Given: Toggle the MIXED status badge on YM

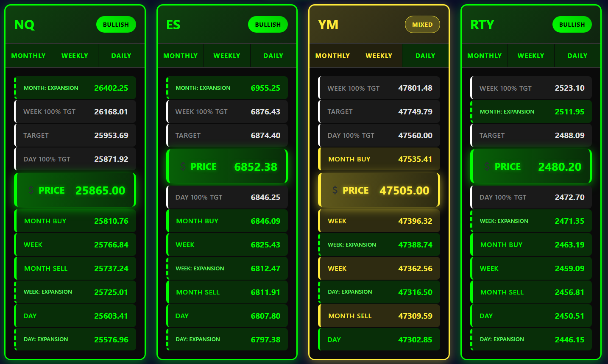Looking at the screenshot, I should [422, 24].
